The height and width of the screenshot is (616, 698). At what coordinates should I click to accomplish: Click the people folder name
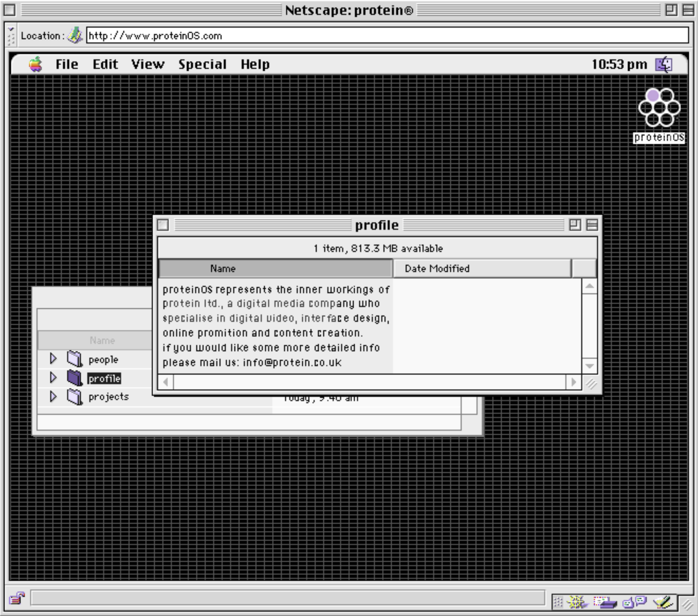[103, 360]
